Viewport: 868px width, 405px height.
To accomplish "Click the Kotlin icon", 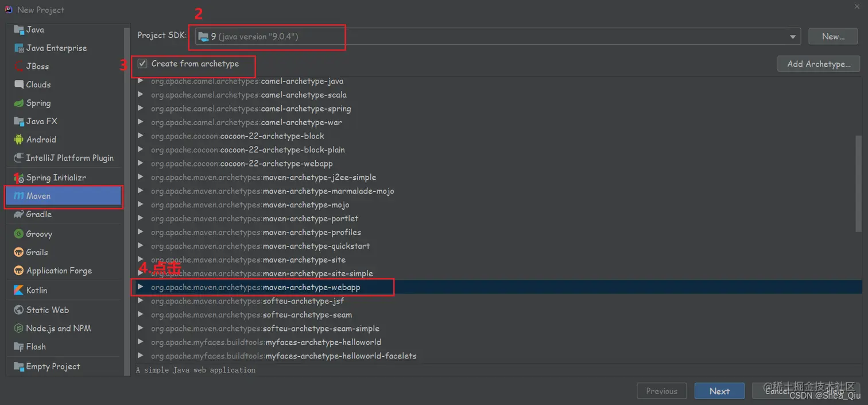I will pyautogui.click(x=18, y=290).
